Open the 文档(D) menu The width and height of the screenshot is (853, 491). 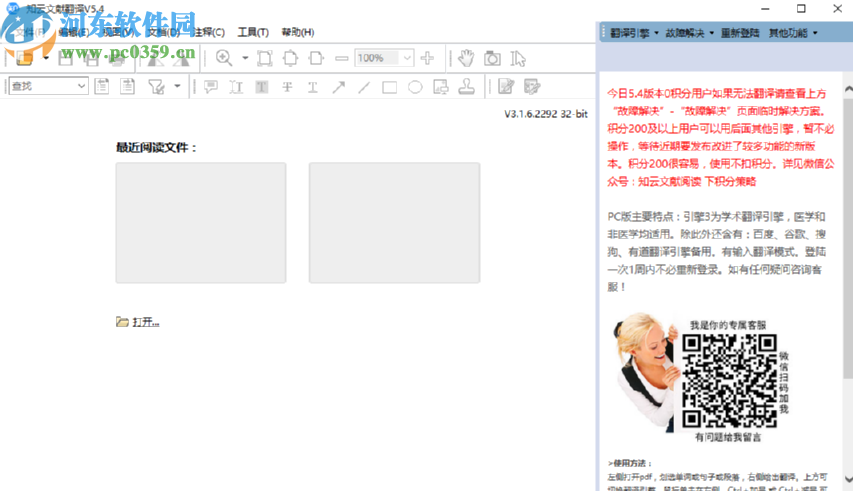164,32
